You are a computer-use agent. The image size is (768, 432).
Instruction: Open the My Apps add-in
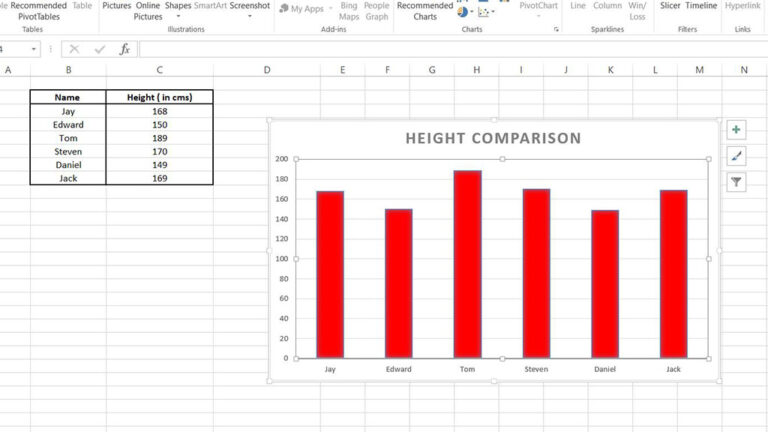(x=301, y=8)
